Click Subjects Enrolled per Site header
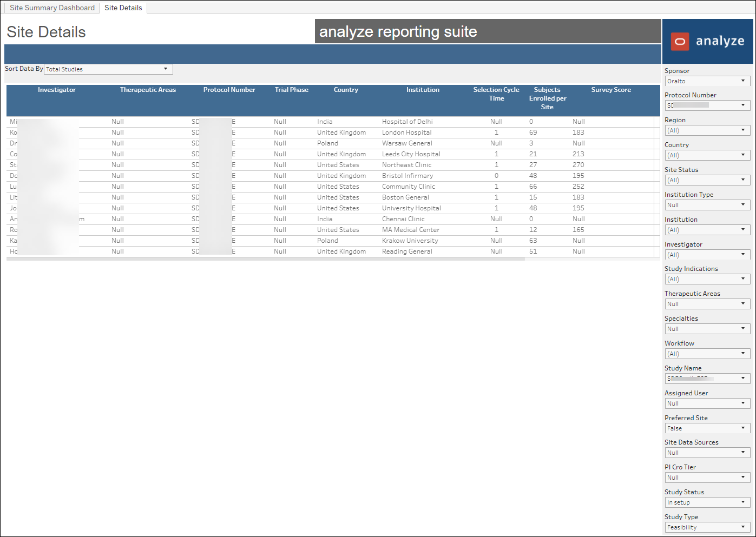 (547, 98)
